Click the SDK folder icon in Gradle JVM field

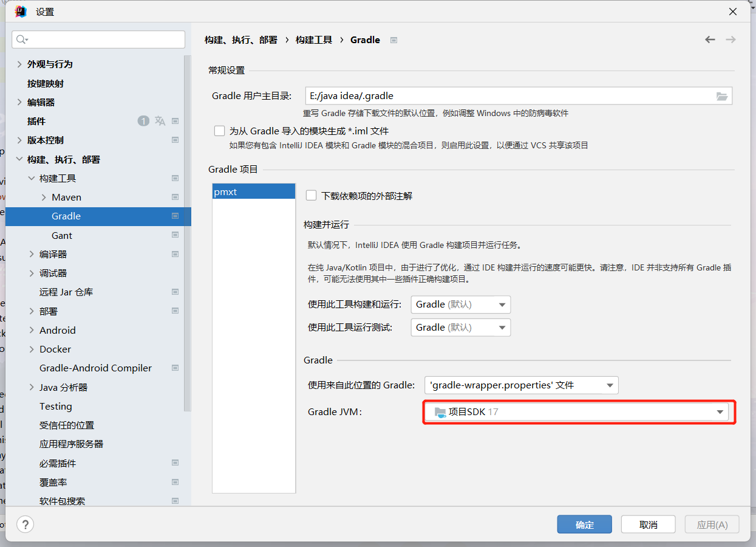pos(440,412)
